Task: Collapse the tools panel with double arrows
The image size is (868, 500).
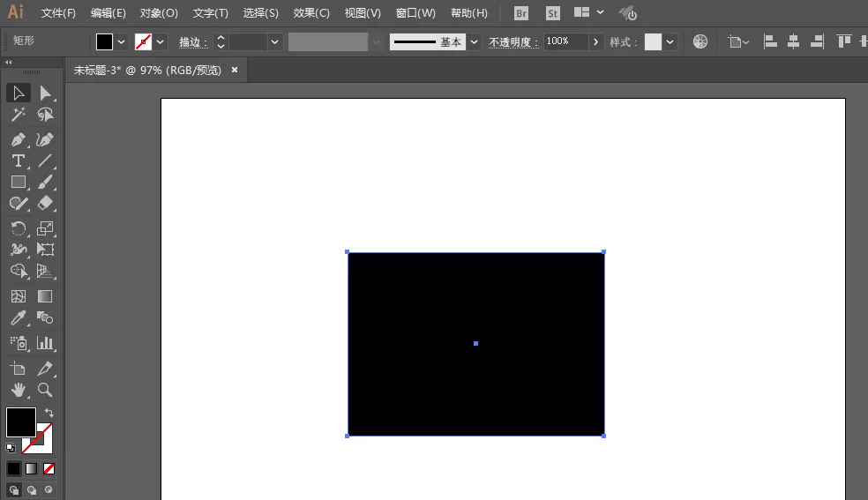Action: (8, 63)
